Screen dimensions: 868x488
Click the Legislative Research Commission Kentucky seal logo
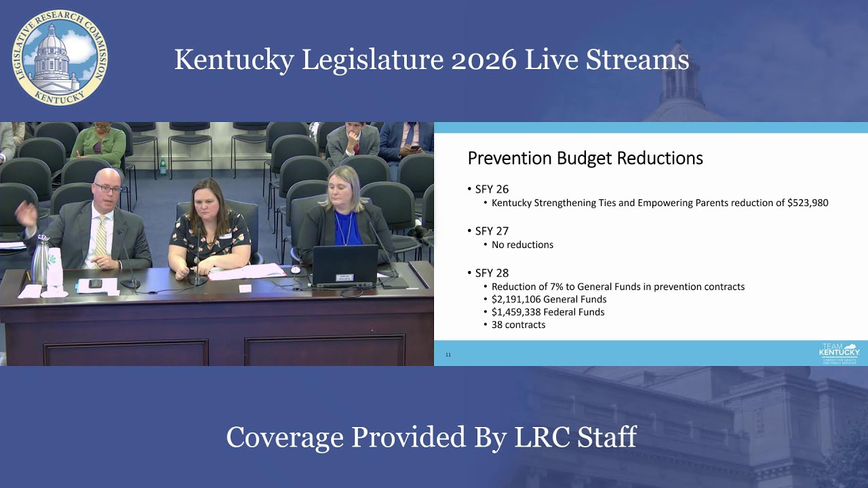point(59,58)
